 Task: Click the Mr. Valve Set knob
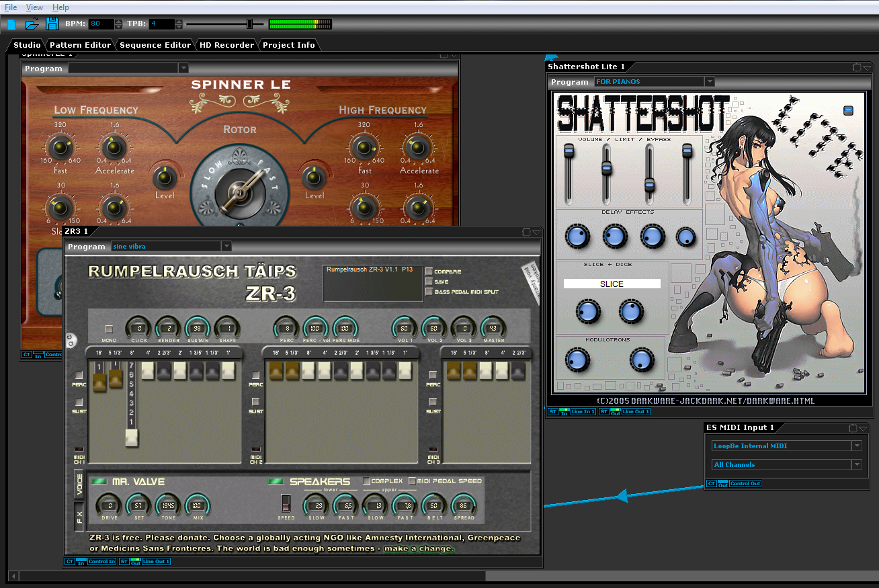[x=138, y=505]
